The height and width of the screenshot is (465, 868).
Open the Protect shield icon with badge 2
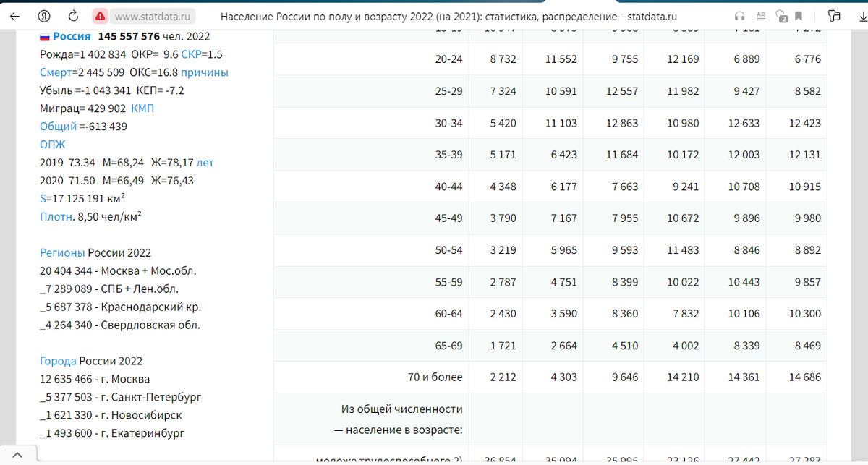pyautogui.click(x=780, y=15)
